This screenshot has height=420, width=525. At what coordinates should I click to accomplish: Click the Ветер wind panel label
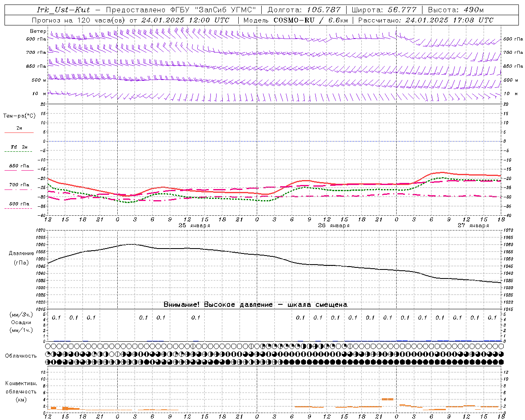38,31
